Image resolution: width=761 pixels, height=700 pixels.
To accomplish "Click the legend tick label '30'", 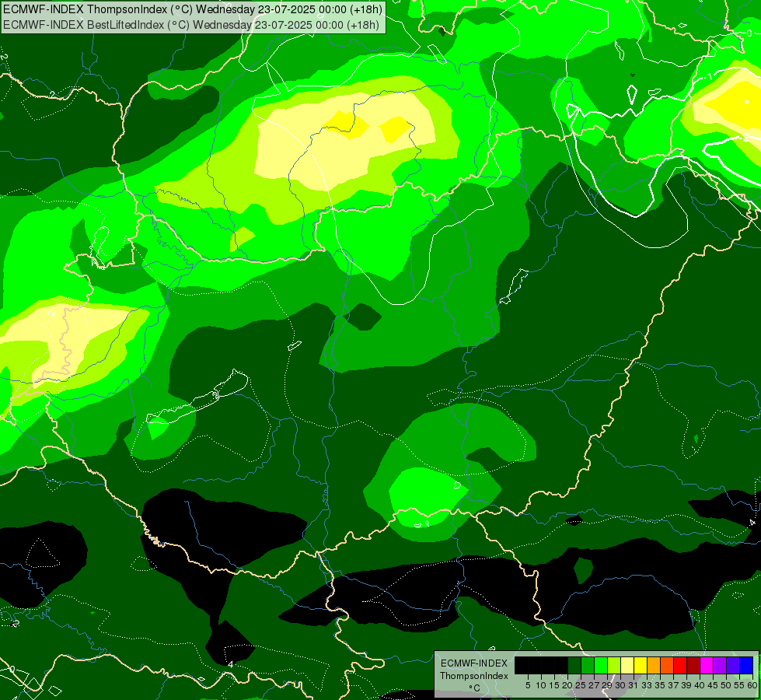I will 620,685.
